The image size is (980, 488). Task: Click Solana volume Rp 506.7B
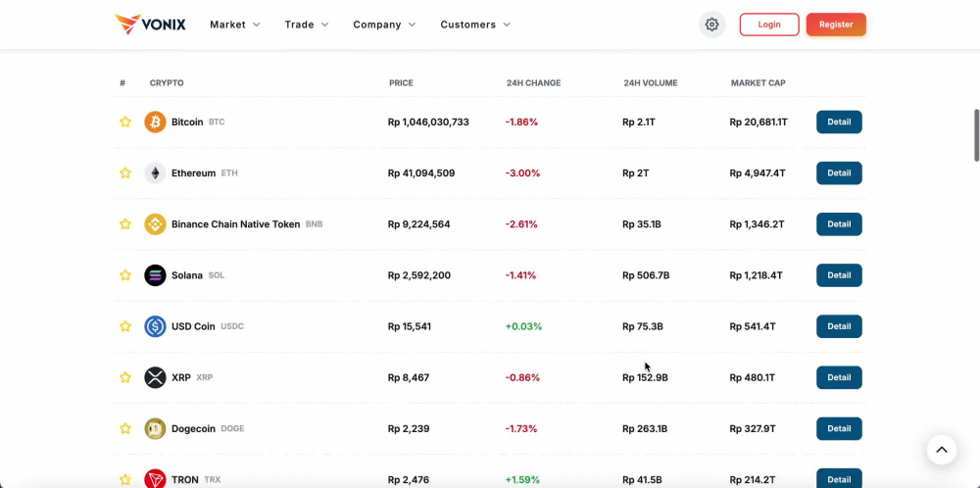click(646, 275)
